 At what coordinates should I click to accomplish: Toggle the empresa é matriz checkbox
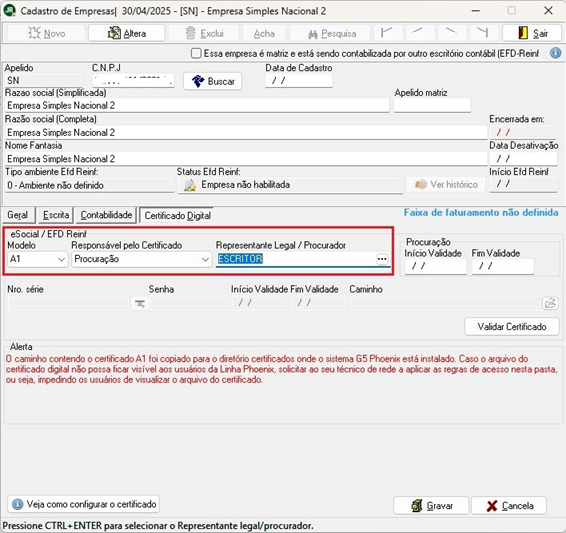click(196, 53)
